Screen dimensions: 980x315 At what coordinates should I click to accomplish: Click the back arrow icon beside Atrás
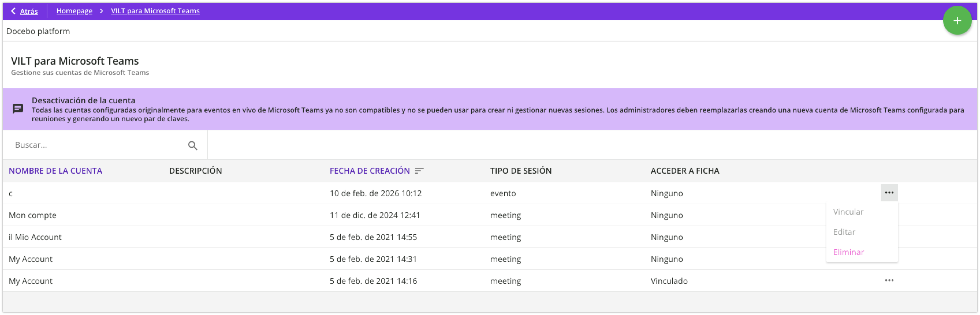(12, 11)
